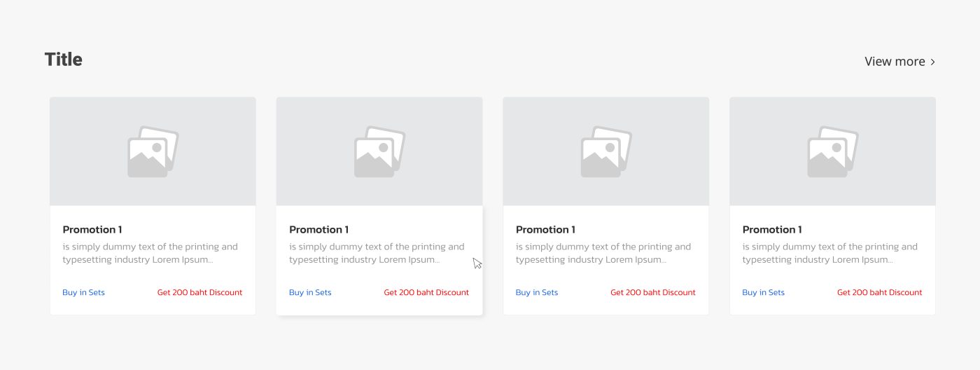Viewport: 980px width, 370px height.
Task: Open the View more link
Action: point(895,62)
